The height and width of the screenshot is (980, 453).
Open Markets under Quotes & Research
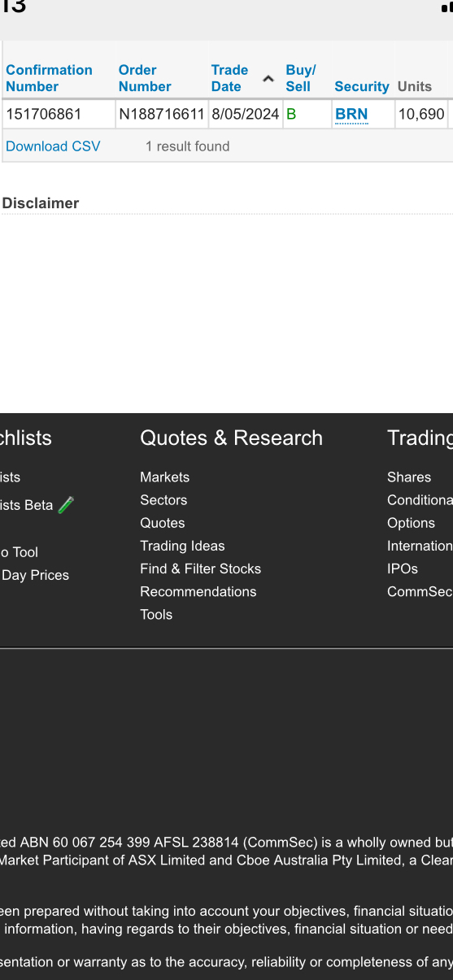coord(164,477)
